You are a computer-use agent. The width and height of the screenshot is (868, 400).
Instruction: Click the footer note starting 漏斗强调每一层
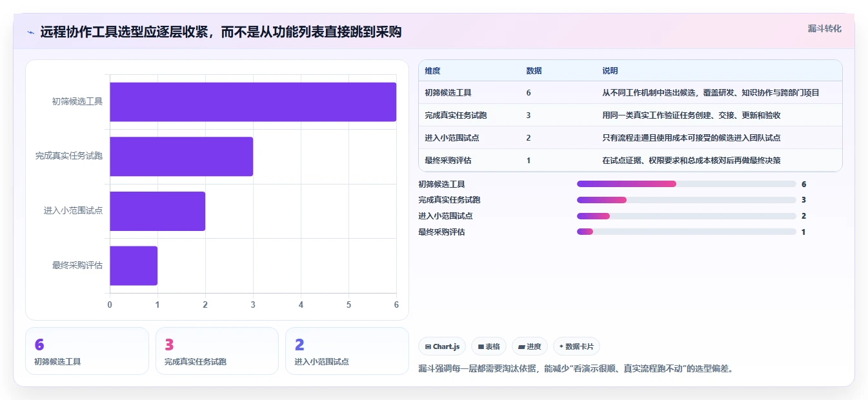pos(576,369)
